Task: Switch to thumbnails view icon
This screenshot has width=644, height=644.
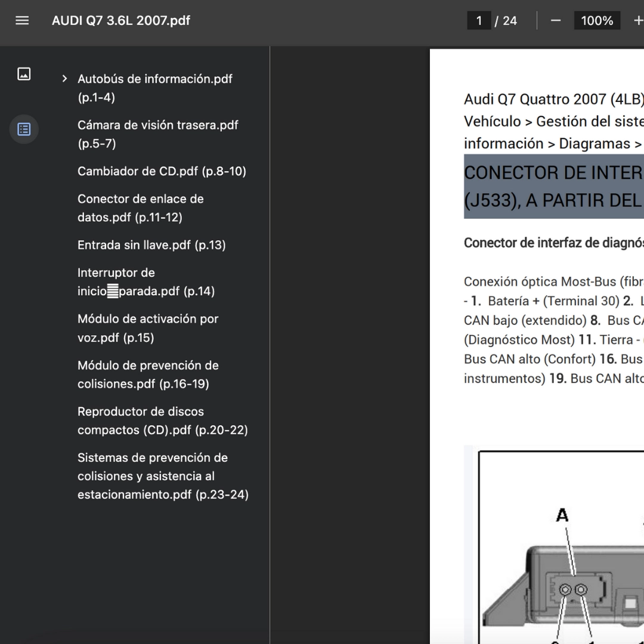Action: tap(24, 74)
